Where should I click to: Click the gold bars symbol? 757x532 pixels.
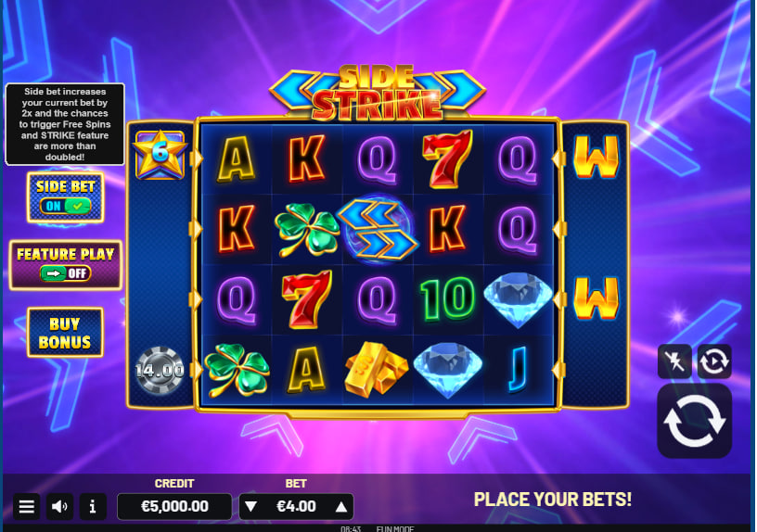[377, 369]
